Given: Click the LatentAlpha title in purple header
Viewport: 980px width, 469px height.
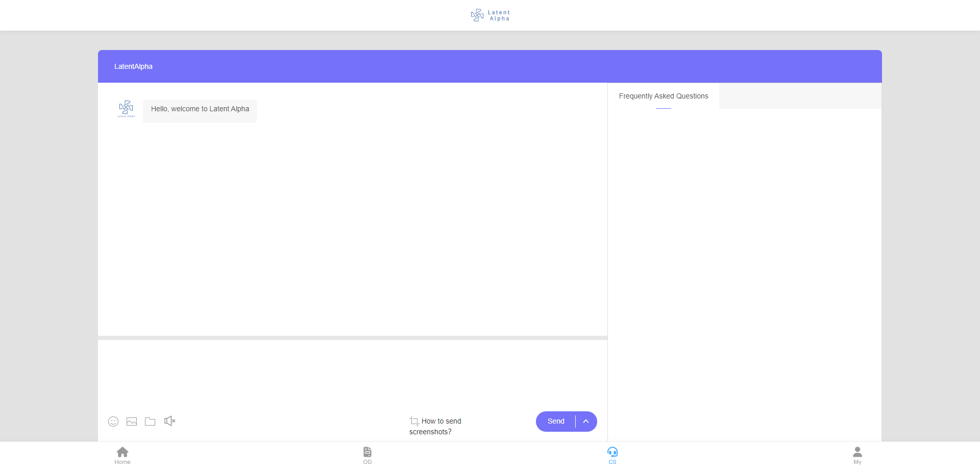Looking at the screenshot, I should coord(133,66).
